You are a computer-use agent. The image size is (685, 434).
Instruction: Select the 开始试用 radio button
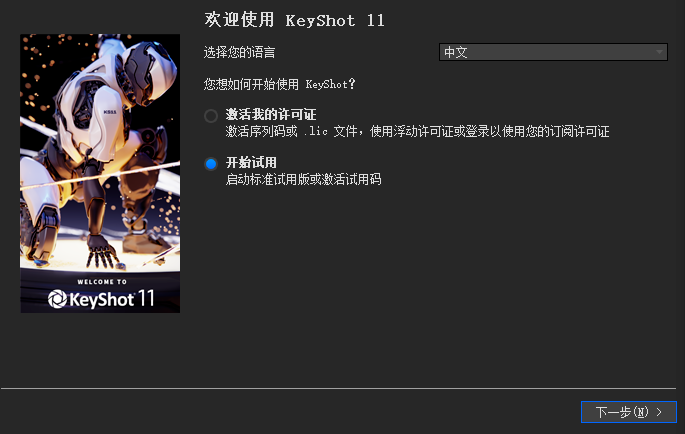[211, 164]
